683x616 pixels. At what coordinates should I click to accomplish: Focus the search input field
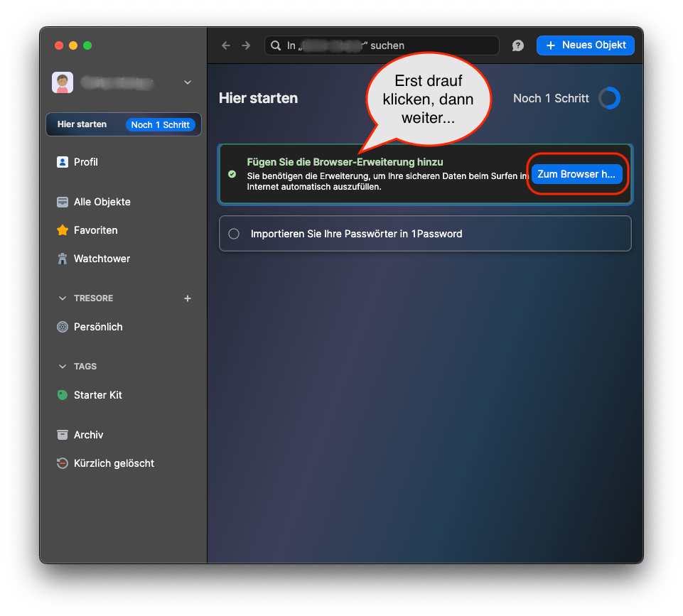[x=382, y=45]
